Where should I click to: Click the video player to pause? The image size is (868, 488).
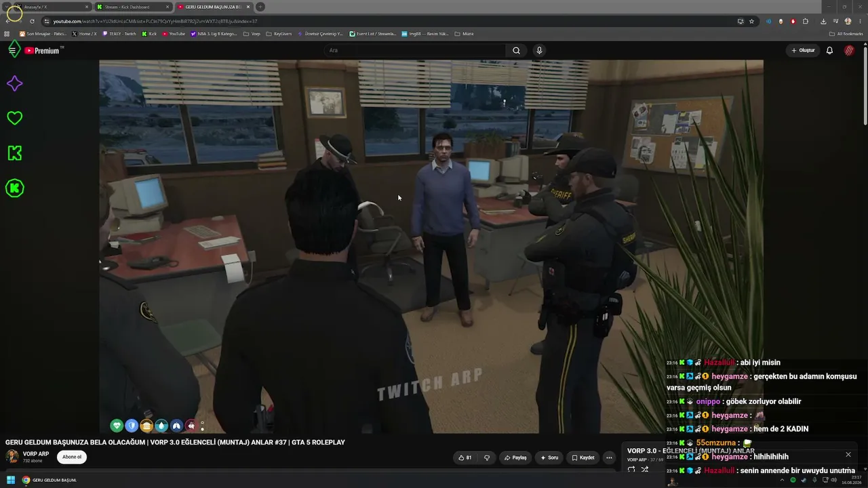pos(431,246)
